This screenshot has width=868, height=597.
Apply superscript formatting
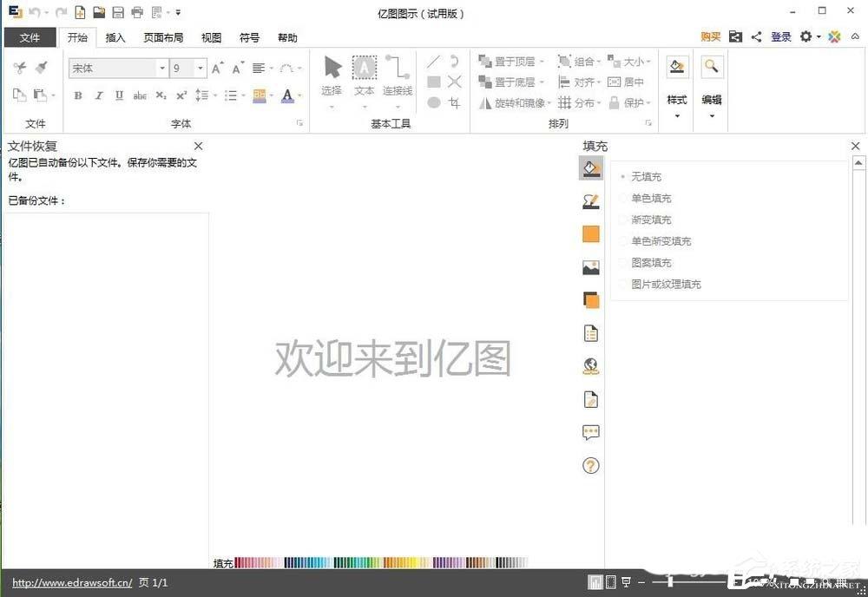click(x=181, y=95)
